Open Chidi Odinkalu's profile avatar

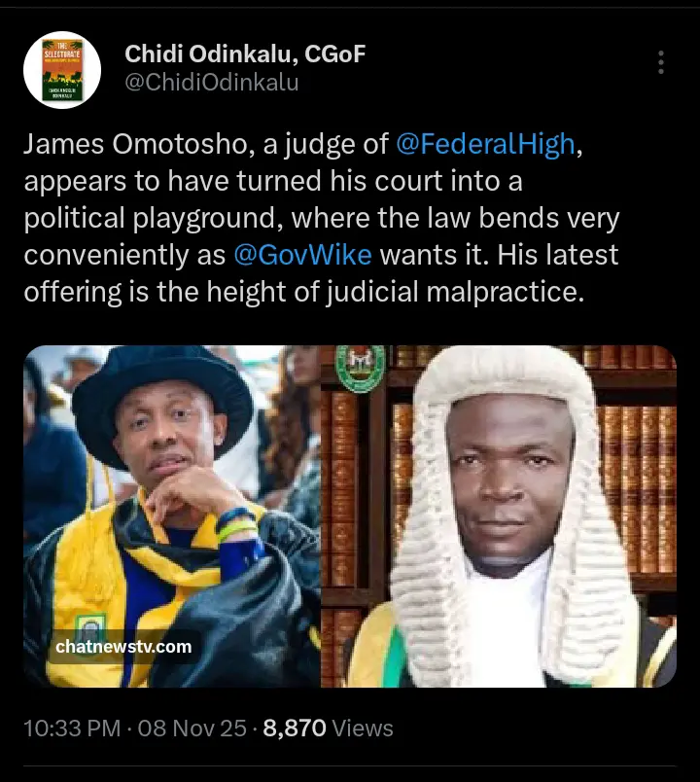(x=62, y=69)
